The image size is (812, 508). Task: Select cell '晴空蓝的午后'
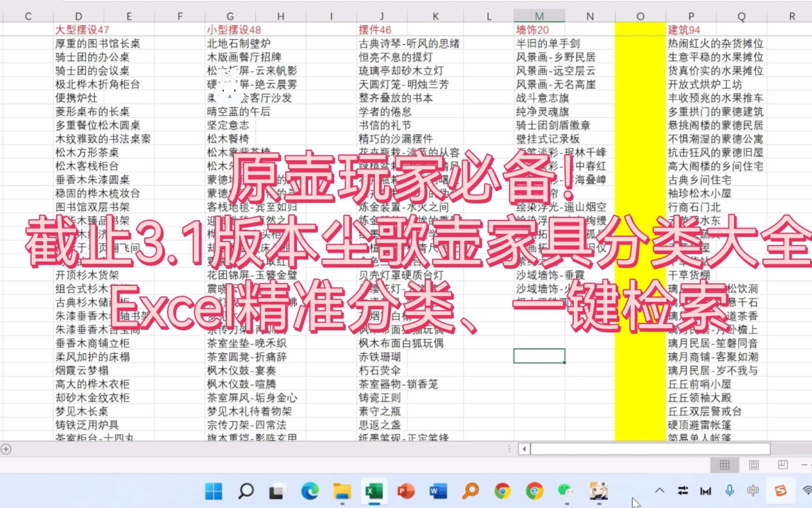click(239, 111)
